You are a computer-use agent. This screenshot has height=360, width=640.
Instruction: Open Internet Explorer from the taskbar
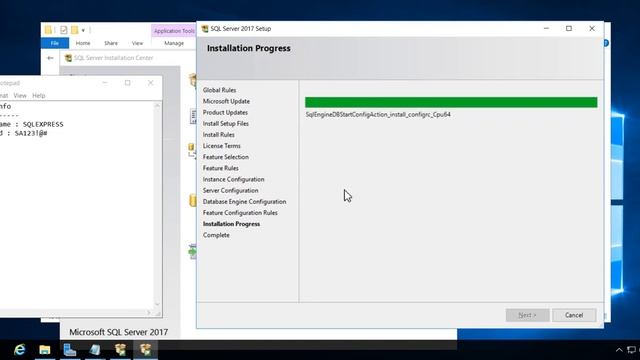click(x=19, y=350)
